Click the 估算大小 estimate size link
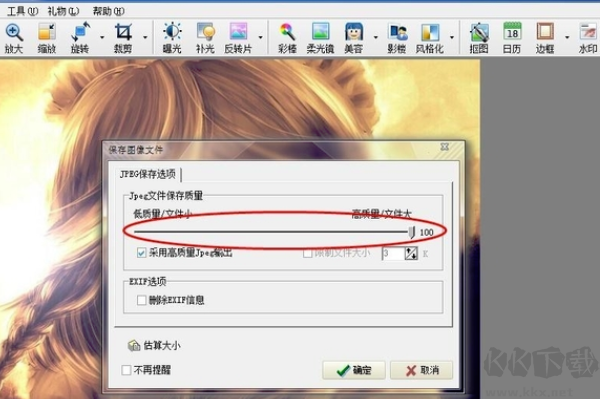The height and width of the screenshot is (399, 600). pos(161,345)
